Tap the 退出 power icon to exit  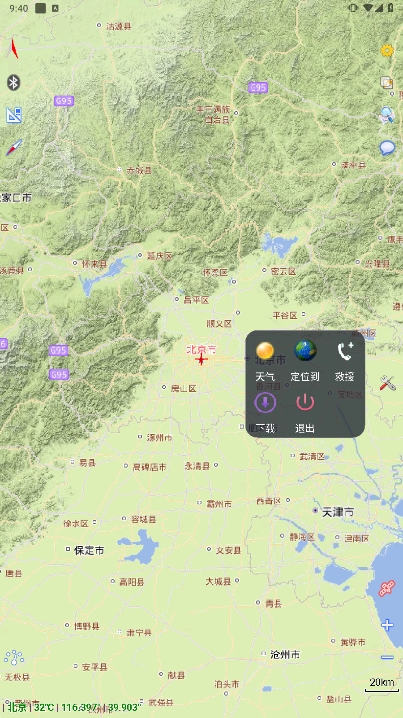pyautogui.click(x=305, y=403)
